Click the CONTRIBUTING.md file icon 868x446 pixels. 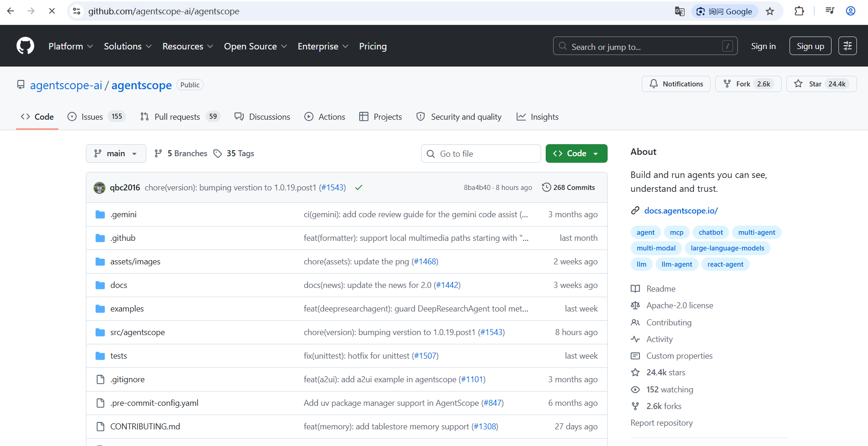coord(100,427)
